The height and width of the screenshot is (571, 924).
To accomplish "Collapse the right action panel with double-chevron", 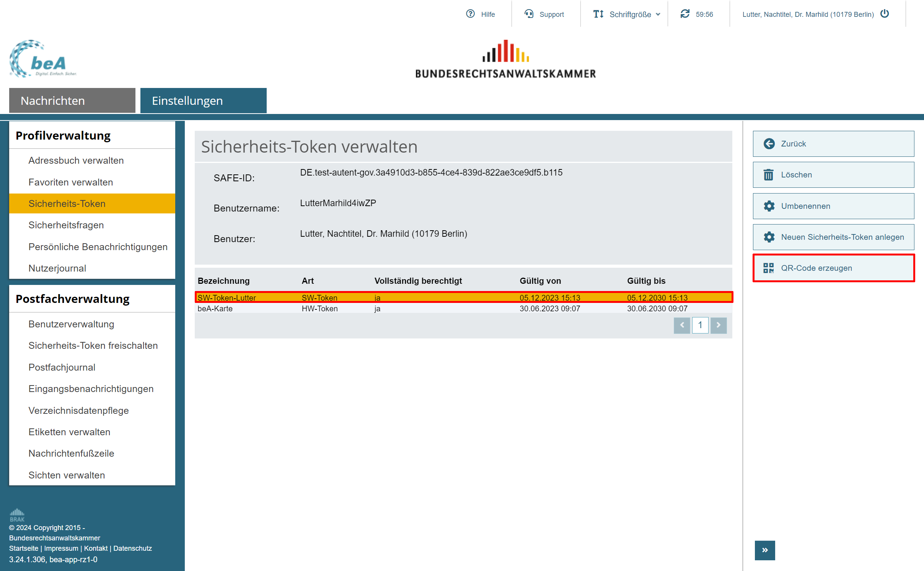I will click(x=764, y=550).
